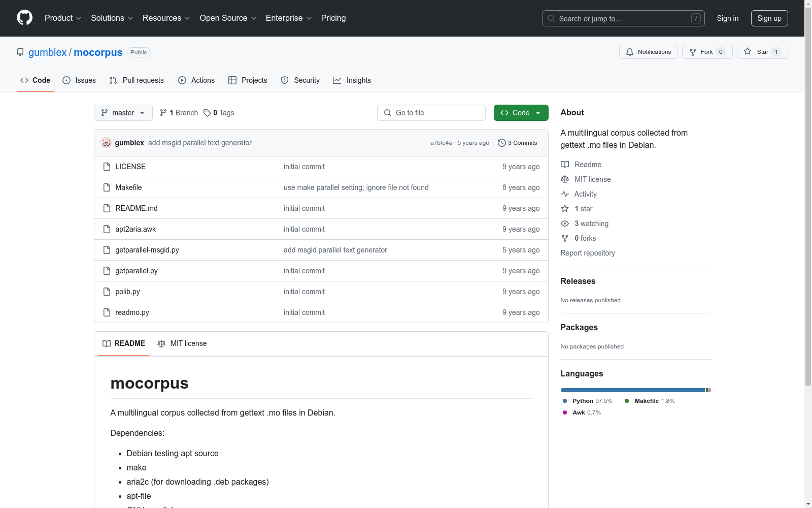Click the Sign up button
This screenshot has width=812, height=508.
tap(769, 18)
